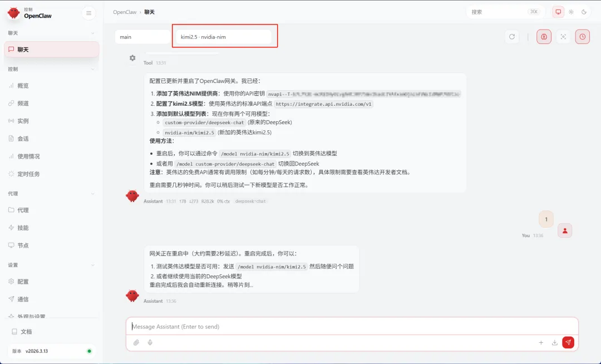Click the https://integrate.api.nvidia.com/v1 code text

pyautogui.click(x=323, y=104)
